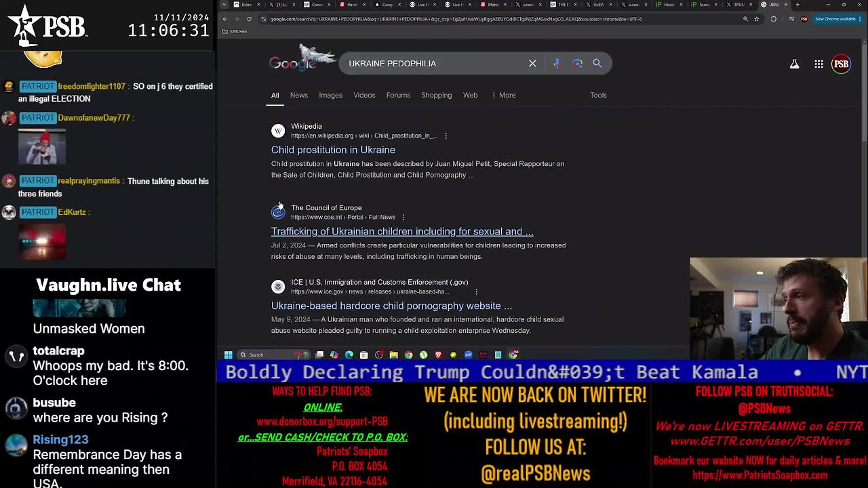
Task: Open Google Lens image search icon
Action: pos(577,63)
